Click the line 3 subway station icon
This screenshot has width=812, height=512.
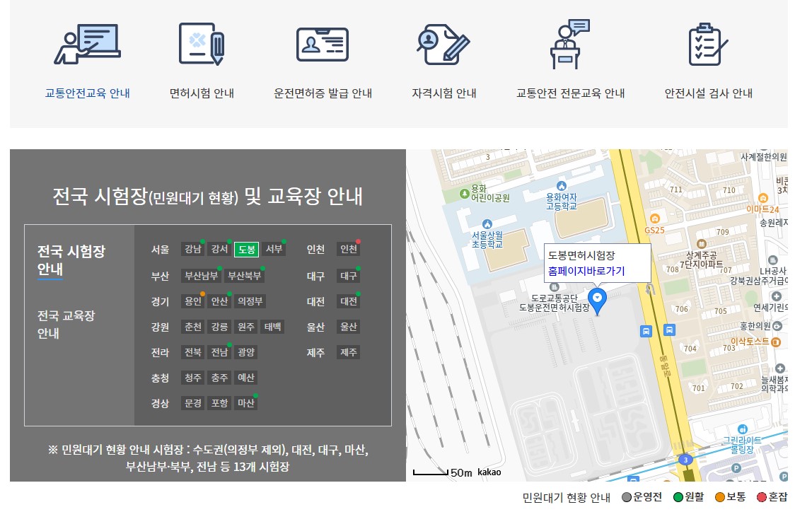click(x=685, y=460)
